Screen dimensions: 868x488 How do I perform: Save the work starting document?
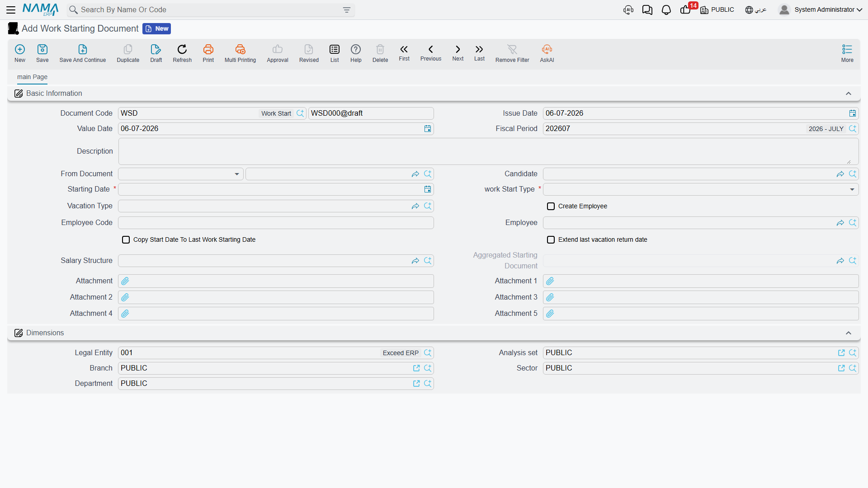pyautogui.click(x=42, y=53)
